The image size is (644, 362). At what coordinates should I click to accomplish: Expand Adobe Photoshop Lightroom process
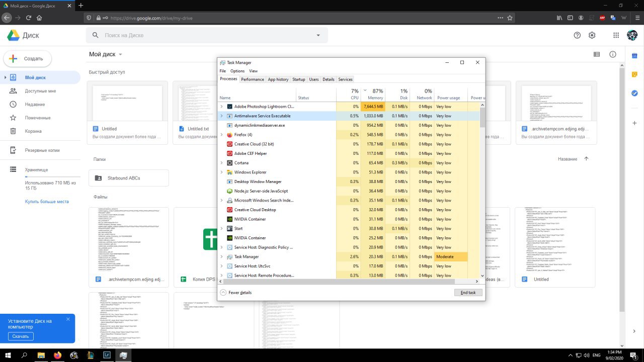pyautogui.click(x=221, y=107)
